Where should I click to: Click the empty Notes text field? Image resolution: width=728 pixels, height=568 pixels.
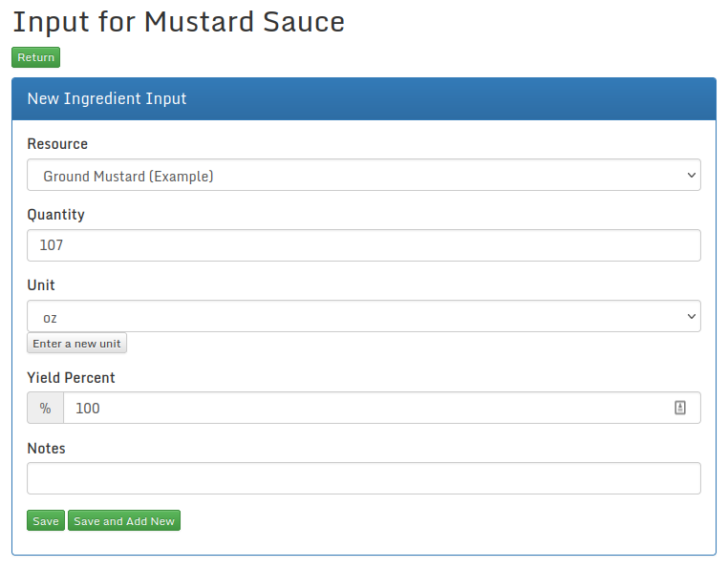(x=363, y=478)
